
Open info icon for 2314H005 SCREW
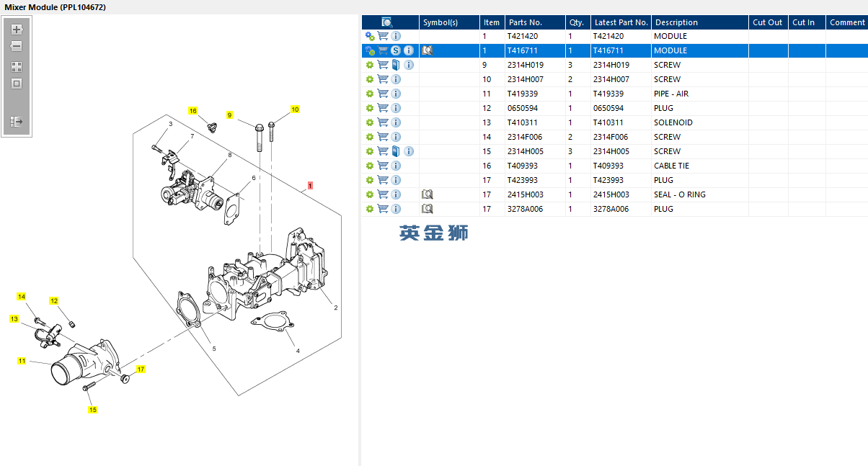coord(409,151)
